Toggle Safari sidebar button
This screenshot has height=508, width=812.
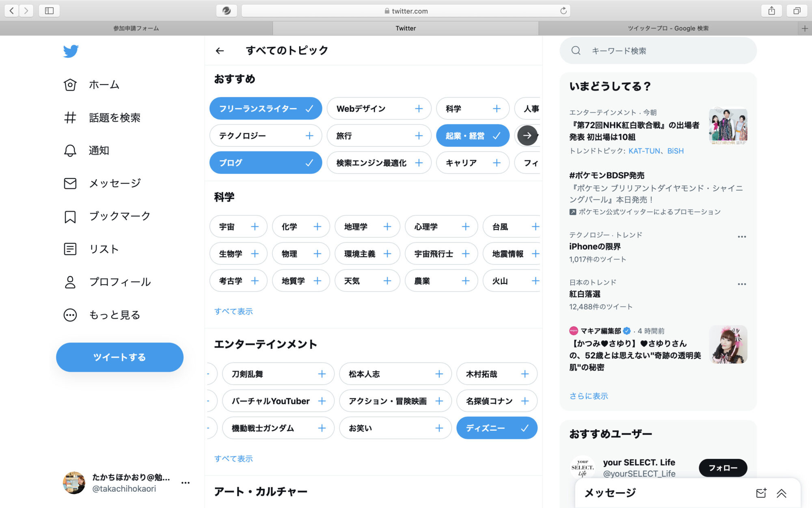pos(49,11)
